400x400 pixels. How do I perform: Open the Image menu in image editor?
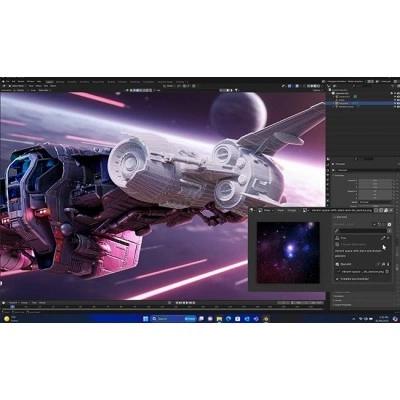click(292, 210)
